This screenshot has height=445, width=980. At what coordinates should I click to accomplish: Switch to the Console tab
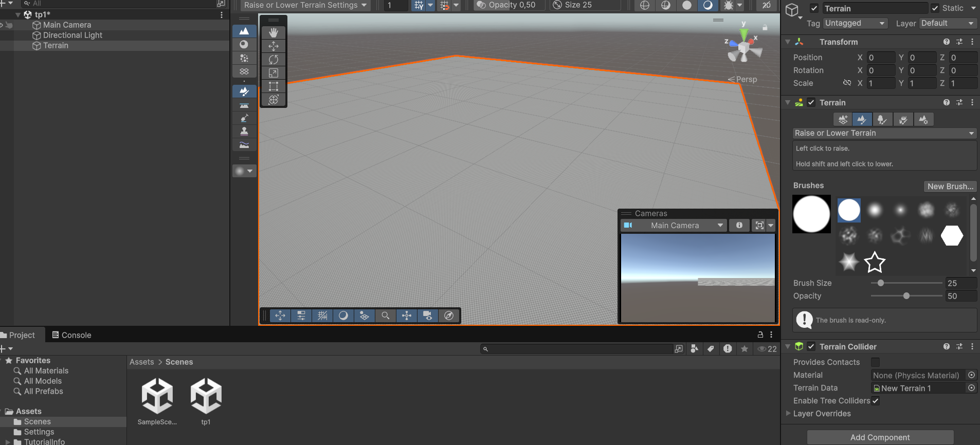tap(71, 335)
